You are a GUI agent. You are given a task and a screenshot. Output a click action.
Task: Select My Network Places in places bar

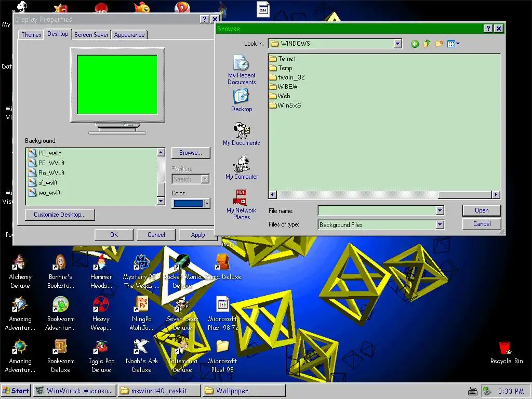click(242, 205)
